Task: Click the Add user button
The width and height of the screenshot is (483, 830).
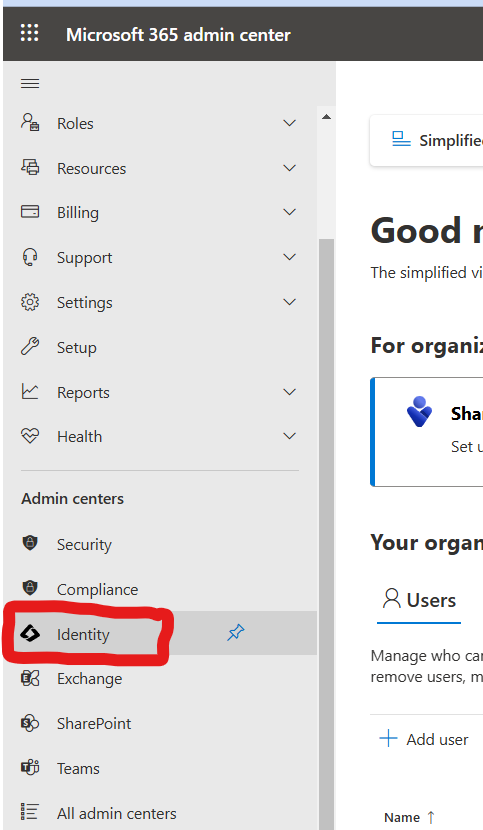Action: (424, 739)
